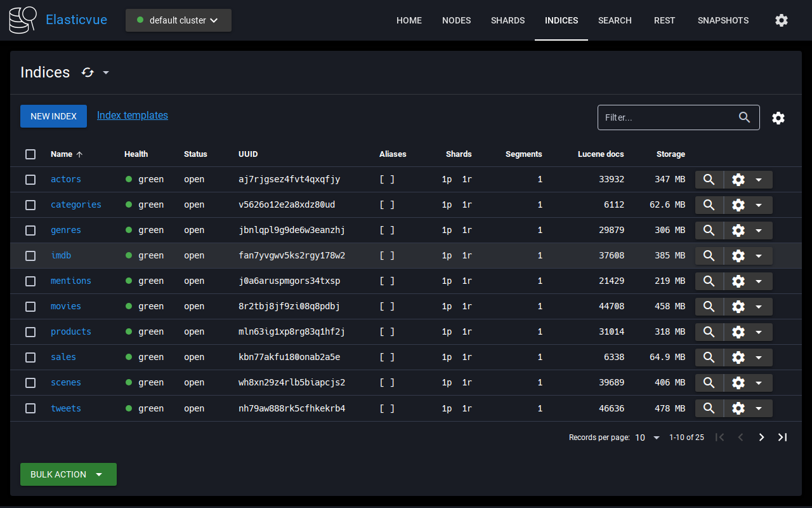Switch to the Shards tab

click(x=507, y=20)
